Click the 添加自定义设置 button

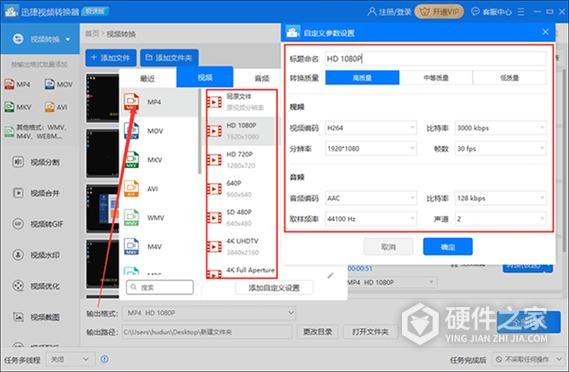(x=274, y=288)
